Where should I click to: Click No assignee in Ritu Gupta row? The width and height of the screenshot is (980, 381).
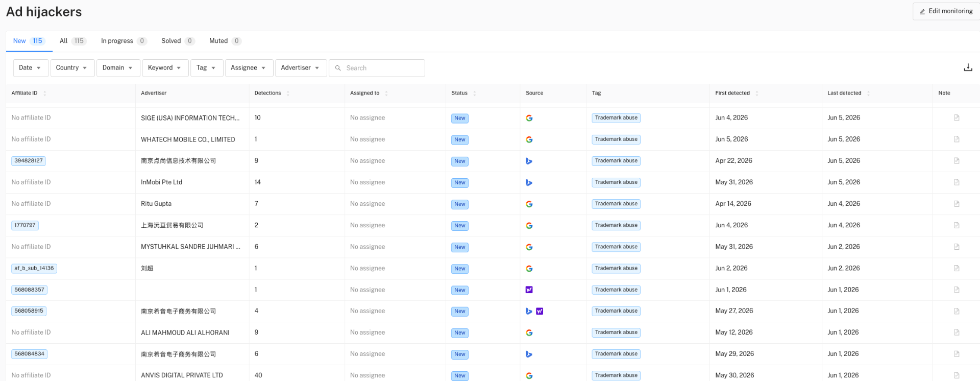(367, 204)
